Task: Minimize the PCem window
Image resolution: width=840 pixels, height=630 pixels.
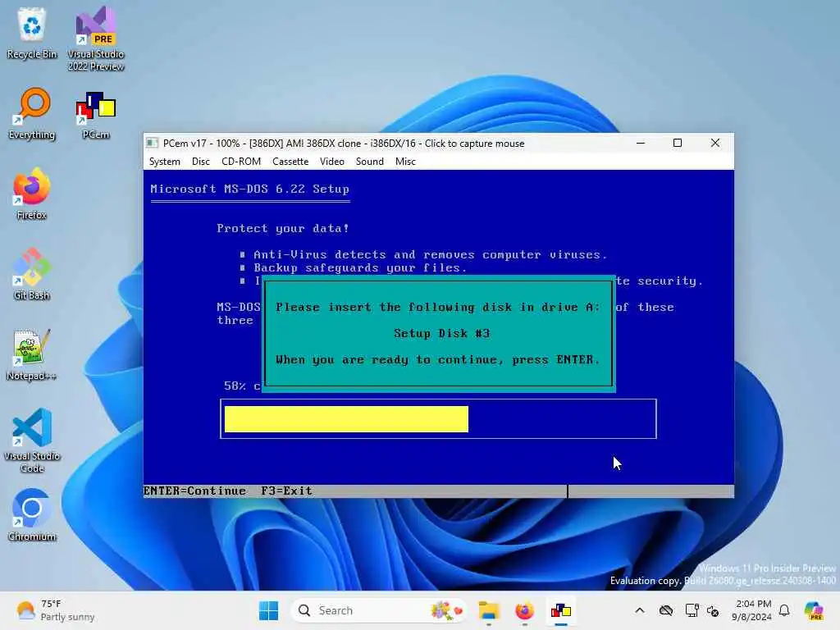Action: pyautogui.click(x=641, y=143)
